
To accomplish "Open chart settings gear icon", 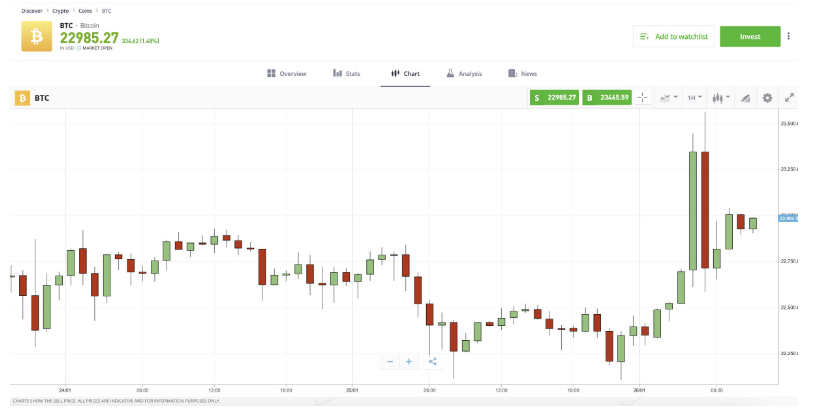I will click(767, 97).
